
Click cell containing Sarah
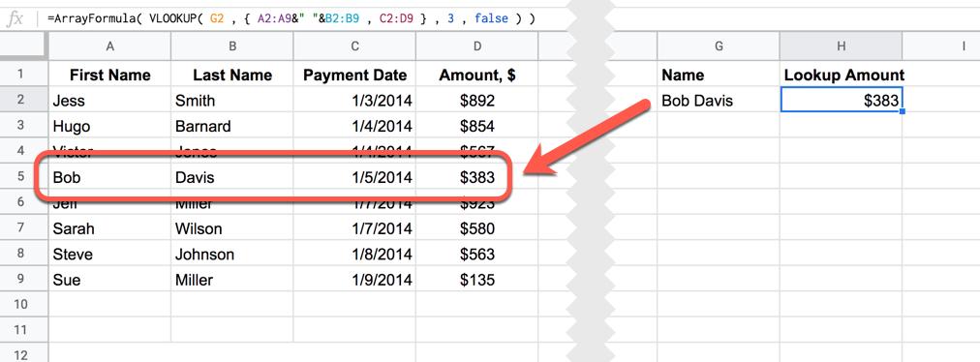point(109,228)
